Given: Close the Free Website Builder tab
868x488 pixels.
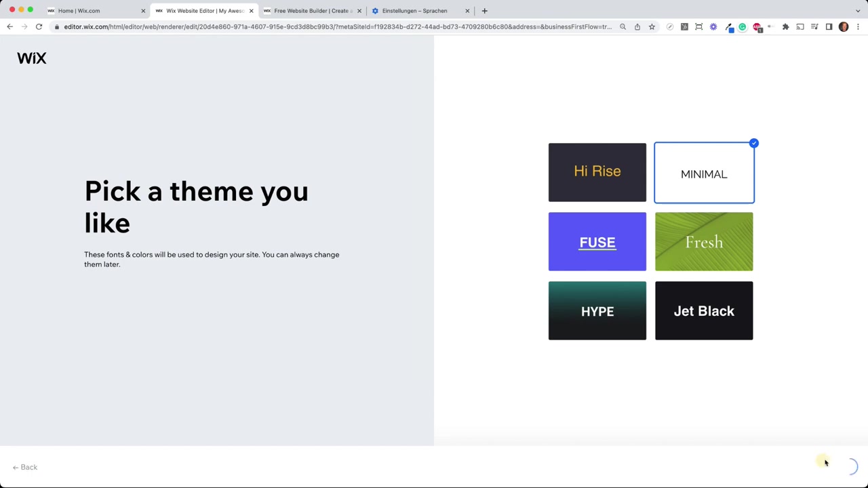Looking at the screenshot, I should (359, 11).
